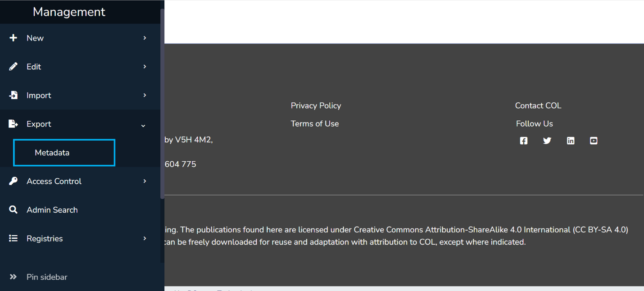This screenshot has height=291, width=644.
Task: Click the Terms of Use link
Action: (315, 123)
